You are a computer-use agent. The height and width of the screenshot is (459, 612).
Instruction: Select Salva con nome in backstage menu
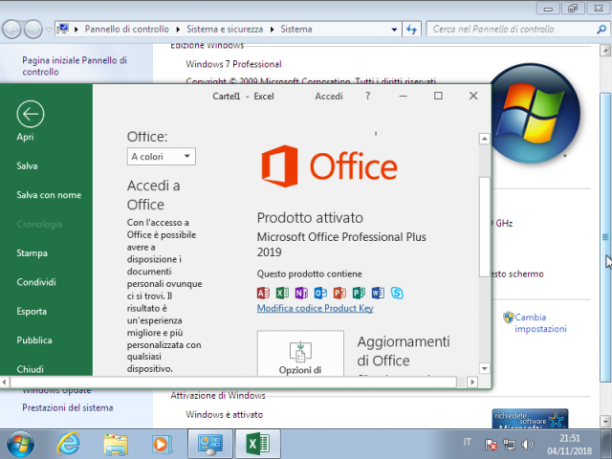pos(49,195)
